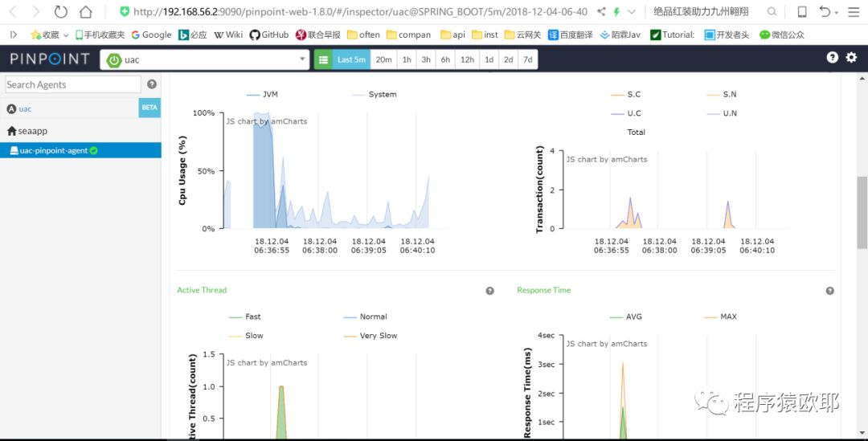The height and width of the screenshot is (441, 868).
Task: Click the page vertical scrollbar thumb
Action: tap(862, 213)
